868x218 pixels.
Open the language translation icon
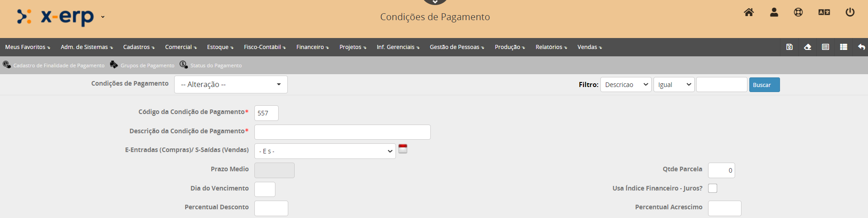click(824, 12)
